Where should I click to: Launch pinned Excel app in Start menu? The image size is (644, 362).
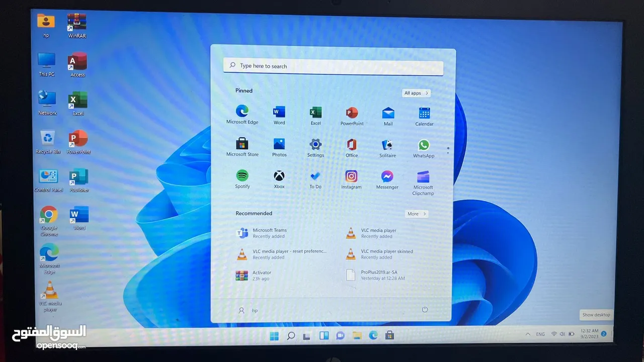tap(315, 116)
